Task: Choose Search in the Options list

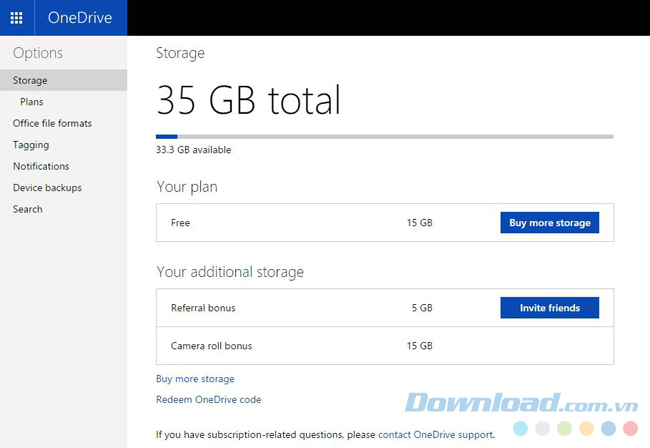Action: click(28, 209)
